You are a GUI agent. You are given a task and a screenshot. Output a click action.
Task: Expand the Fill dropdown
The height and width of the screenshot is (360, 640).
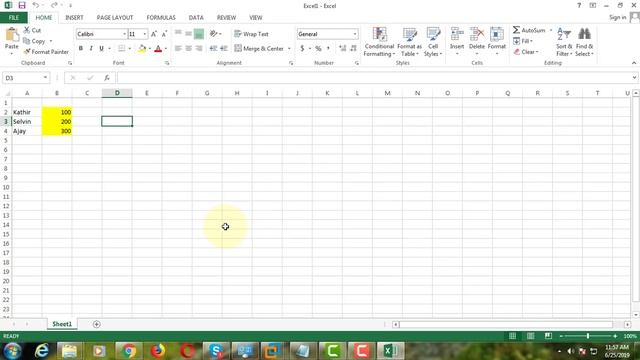[531, 41]
